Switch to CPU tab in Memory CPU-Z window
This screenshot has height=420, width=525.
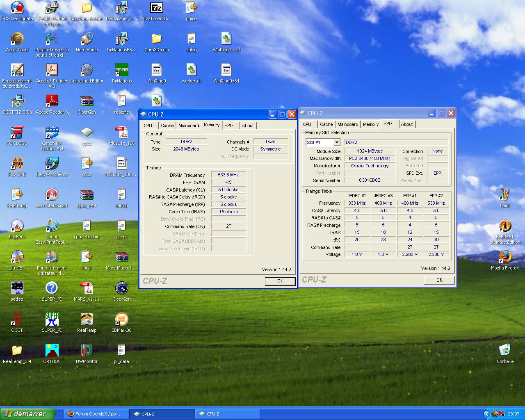coord(148,126)
